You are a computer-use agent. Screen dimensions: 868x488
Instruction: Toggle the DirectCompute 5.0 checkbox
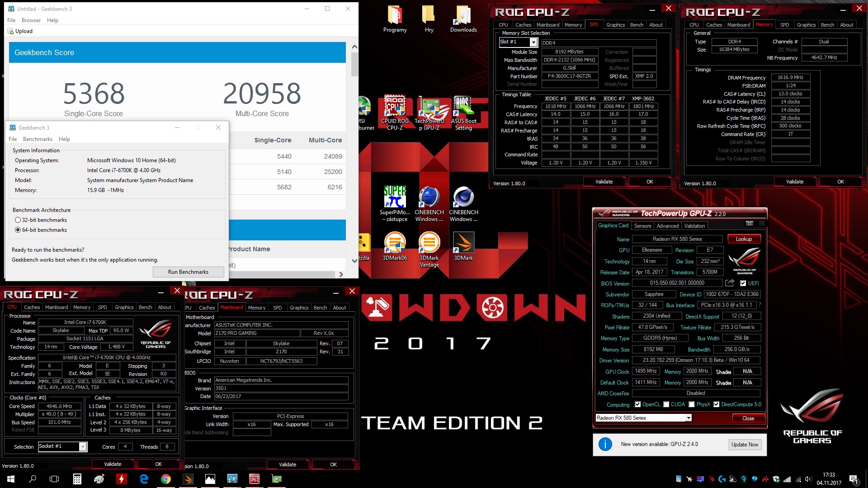[716, 404]
